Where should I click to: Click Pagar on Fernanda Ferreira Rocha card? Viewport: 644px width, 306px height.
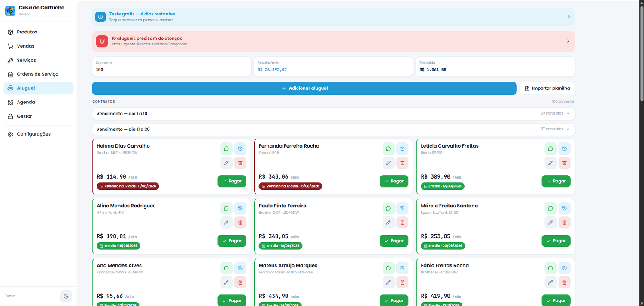click(394, 181)
